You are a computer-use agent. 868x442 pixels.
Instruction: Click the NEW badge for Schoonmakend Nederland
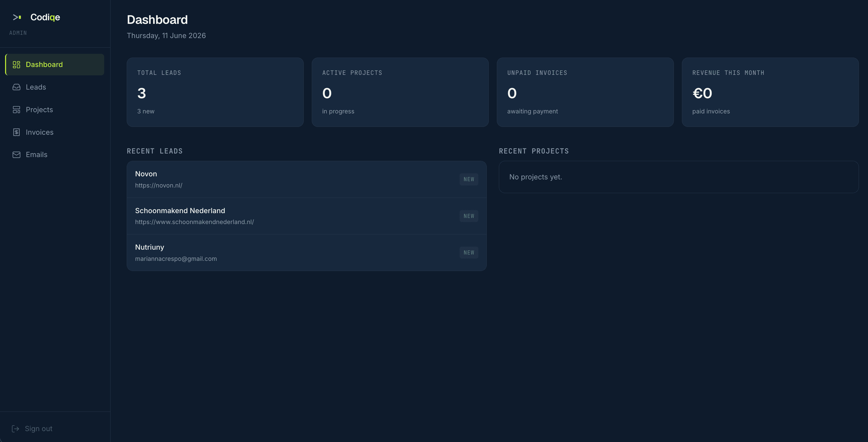point(469,216)
